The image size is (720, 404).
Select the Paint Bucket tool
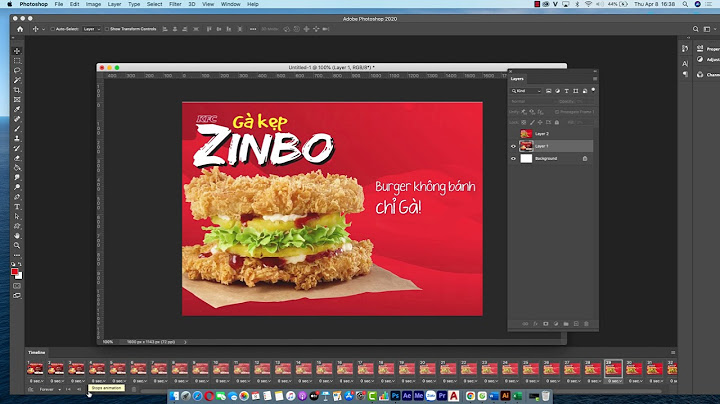(x=17, y=168)
